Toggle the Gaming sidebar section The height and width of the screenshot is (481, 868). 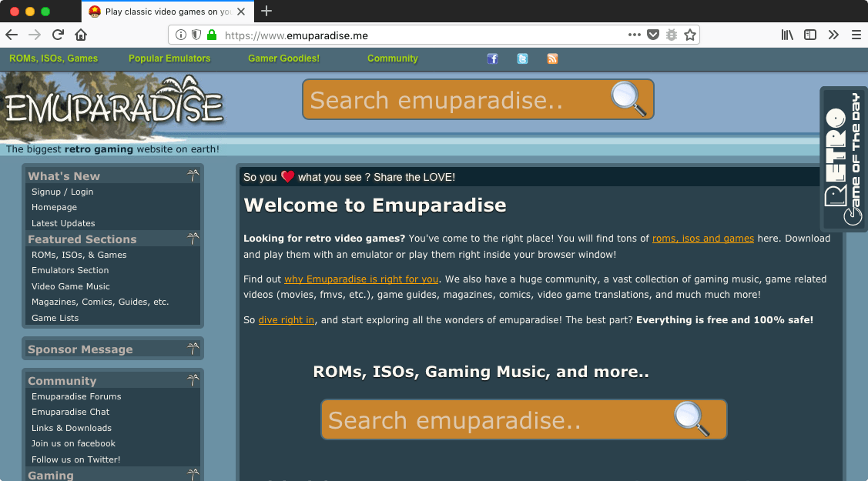click(x=193, y=474)
